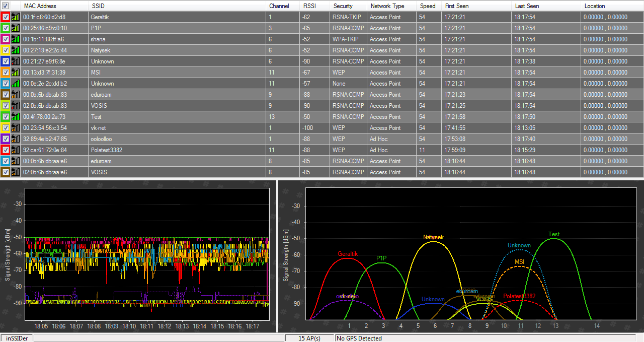Click the 15 AP(s) status bar entry
Screen dimensions: 644x342
coord(309,338)
